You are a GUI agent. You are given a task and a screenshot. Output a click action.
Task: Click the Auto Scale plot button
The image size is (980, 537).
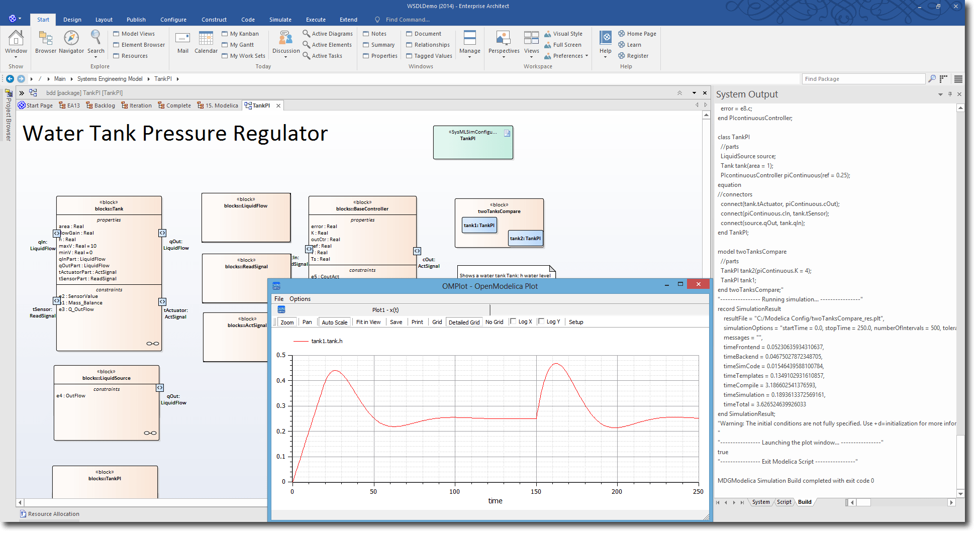[x=335, y=322]
